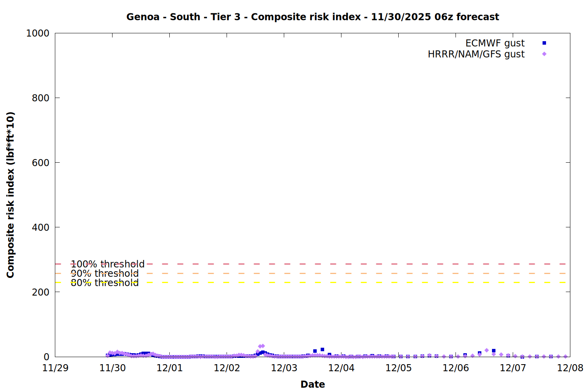Click the highest blue ECMWF point after 12/03
The width and height of the screenshot is (588, 392).
pos(322,349)
